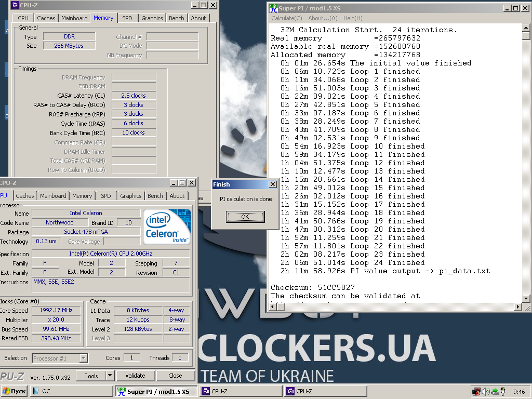Select CPU tab in top CPU-Z window

click(x=23, y=18)
